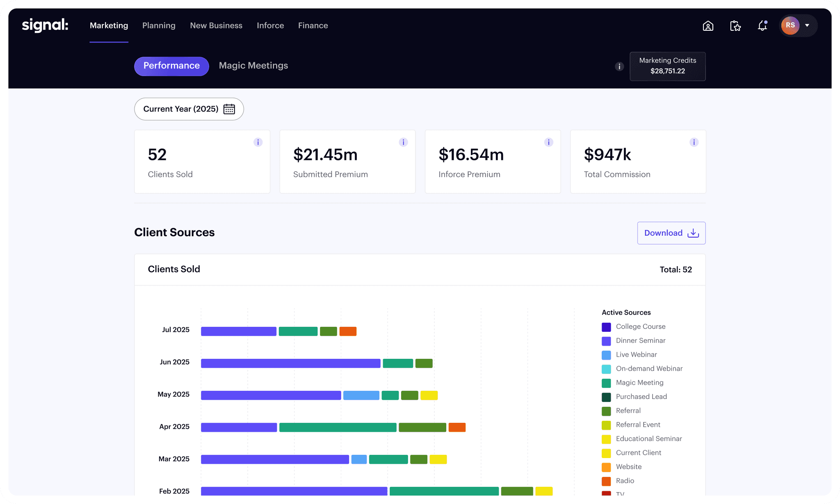
Task: Select the Performance tab
Action: click(x=171, y=66)
